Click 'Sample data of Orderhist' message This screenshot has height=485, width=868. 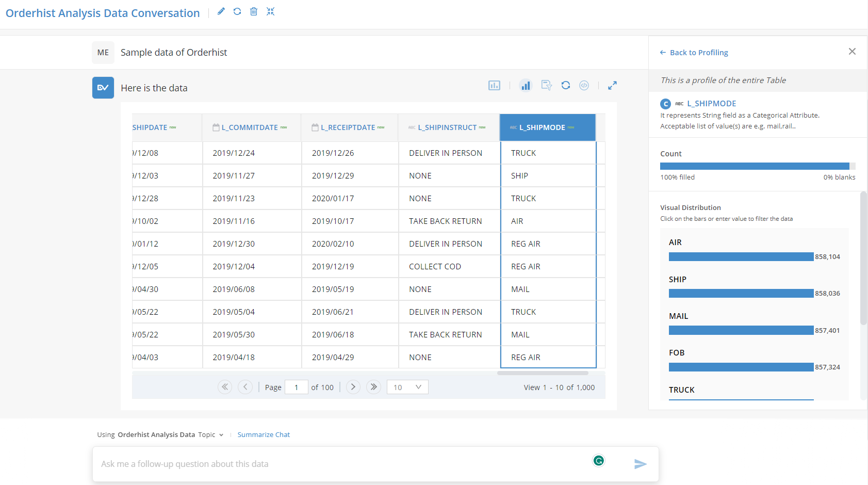(174, 53)
